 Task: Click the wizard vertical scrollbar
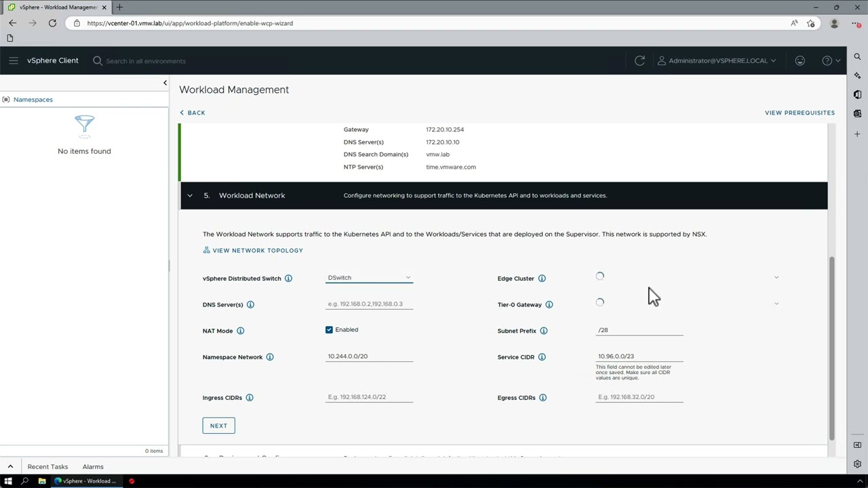(832, 347)
